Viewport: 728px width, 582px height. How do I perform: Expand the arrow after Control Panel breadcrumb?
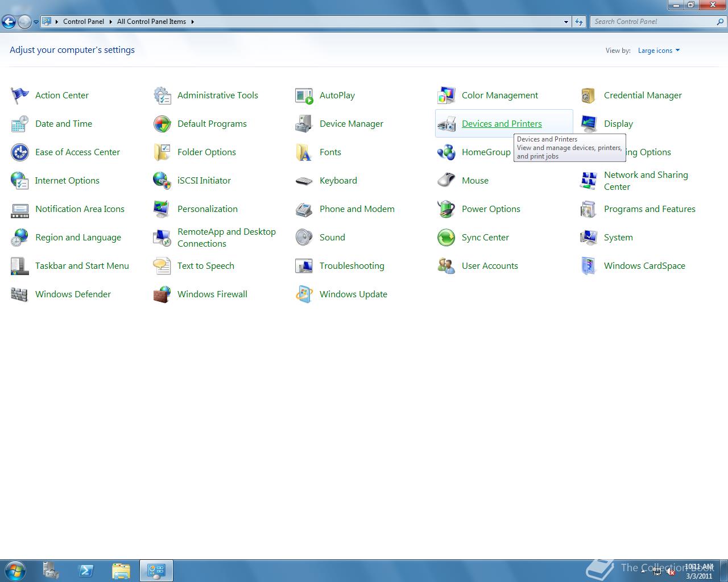pyautogui.click(x=110, y=22)
